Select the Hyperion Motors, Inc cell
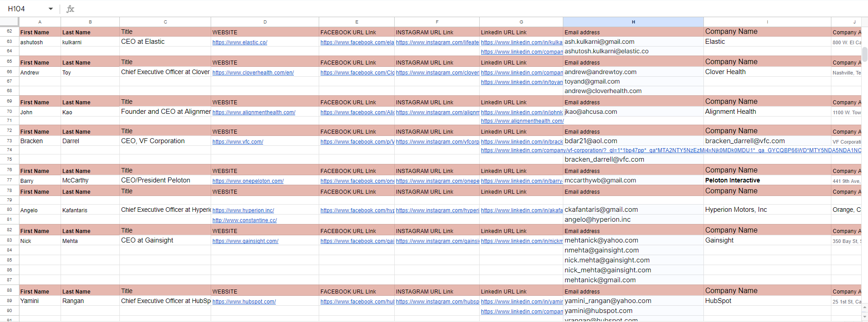Image resolution: width=868 pixels, height=322 pixels. 767,210
